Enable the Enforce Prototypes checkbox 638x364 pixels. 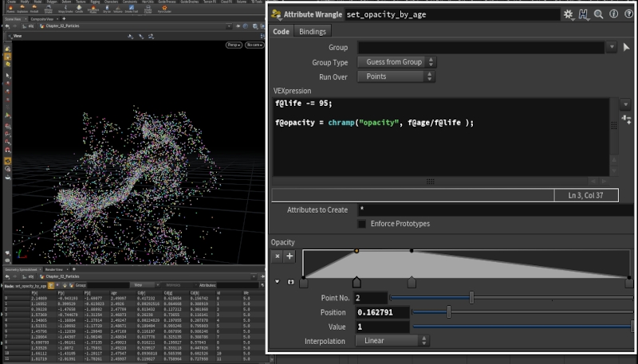[362, 224]
